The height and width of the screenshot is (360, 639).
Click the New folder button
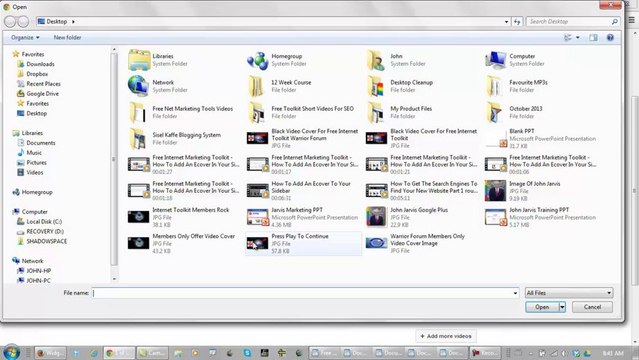click(67, 38)
